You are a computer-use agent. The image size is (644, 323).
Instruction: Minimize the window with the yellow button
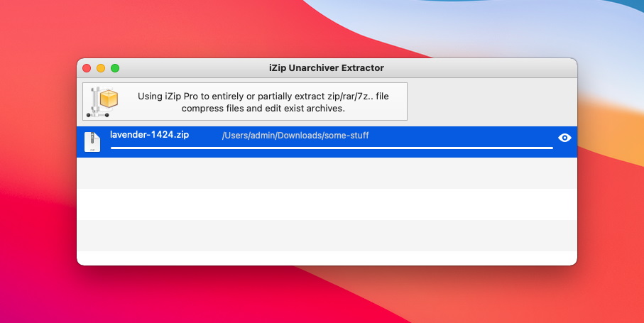(101, 68)
